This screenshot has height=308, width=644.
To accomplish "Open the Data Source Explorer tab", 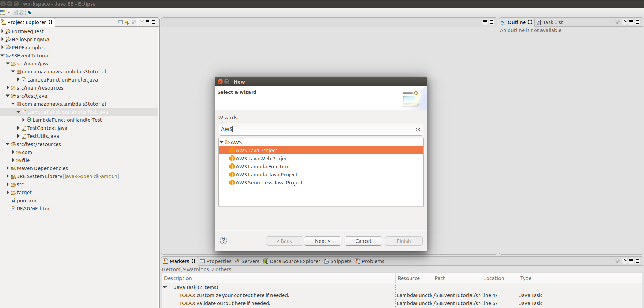I will [291, 261].
